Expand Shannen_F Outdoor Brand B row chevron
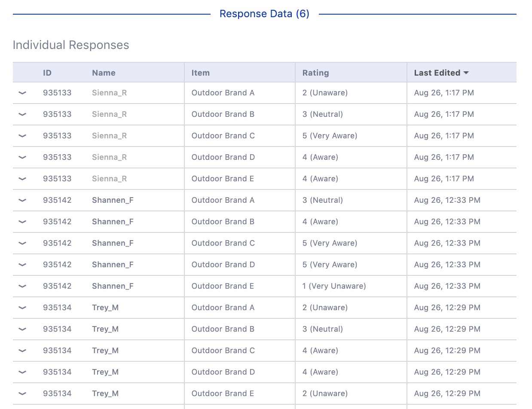This screenshot has height=409, width=532. [22, 222]
